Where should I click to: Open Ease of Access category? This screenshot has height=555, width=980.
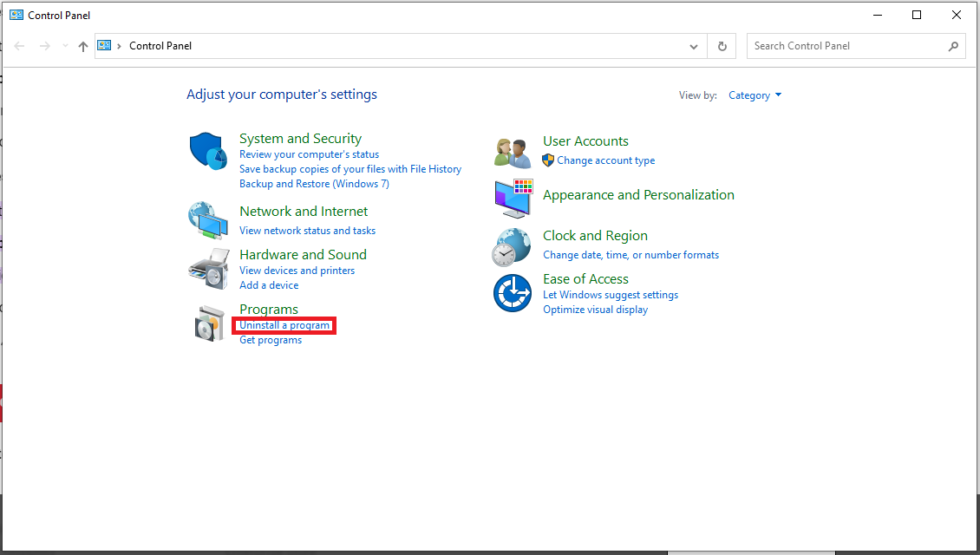pyautogui.click(x=585, y=278)
